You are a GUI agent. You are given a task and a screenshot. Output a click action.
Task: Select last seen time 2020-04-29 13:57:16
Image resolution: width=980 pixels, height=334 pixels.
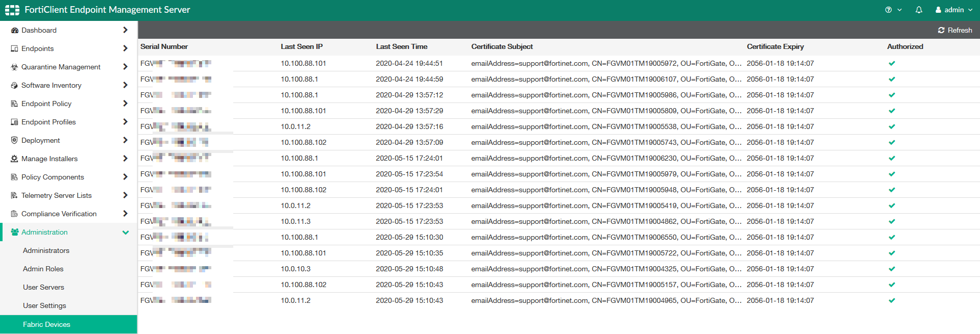(409, 126)
